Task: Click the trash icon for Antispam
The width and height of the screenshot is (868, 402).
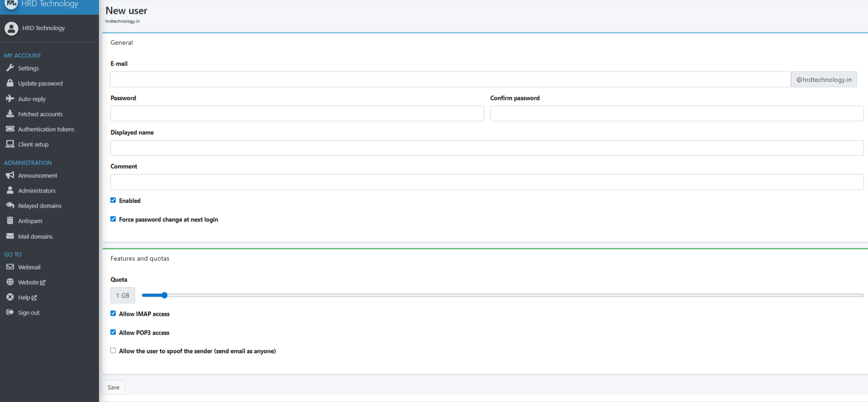Action: pyautogui.click(x=10, y=220)
